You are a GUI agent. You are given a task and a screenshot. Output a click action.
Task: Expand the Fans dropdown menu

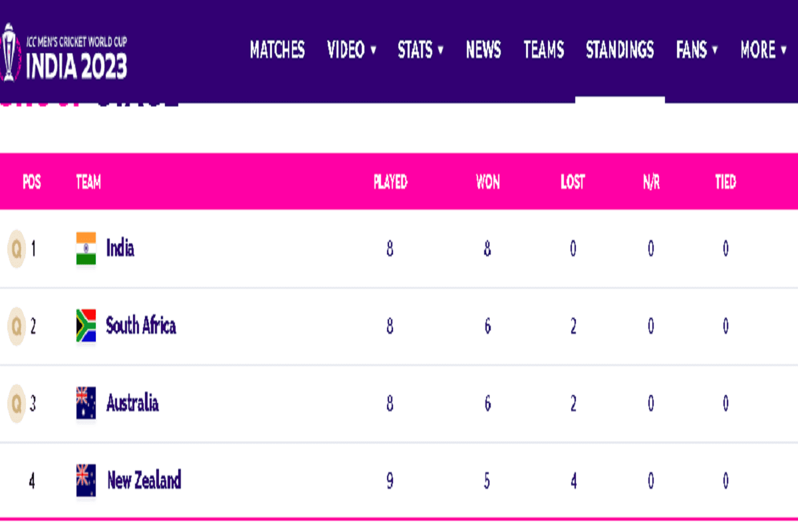point(697,50)
